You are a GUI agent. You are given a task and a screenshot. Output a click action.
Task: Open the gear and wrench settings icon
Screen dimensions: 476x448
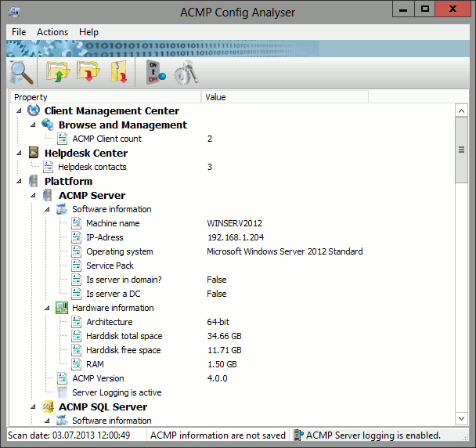pyautogui.click(x=186, y=72)
